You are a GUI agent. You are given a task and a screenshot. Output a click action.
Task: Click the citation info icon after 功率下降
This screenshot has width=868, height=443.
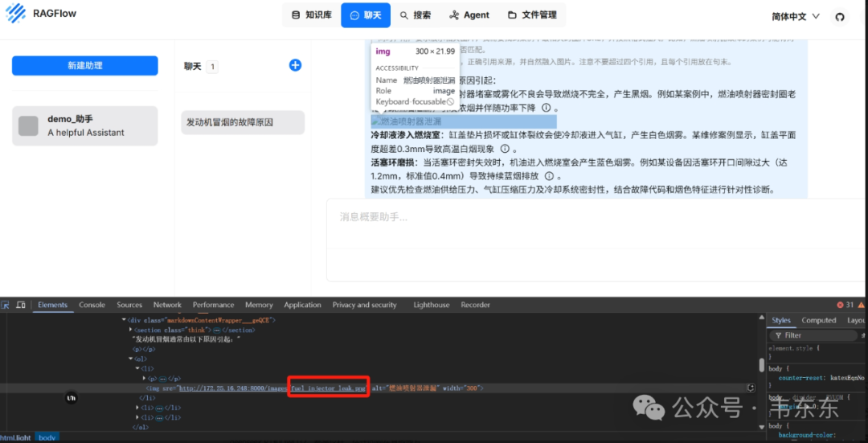click(546, 109)
